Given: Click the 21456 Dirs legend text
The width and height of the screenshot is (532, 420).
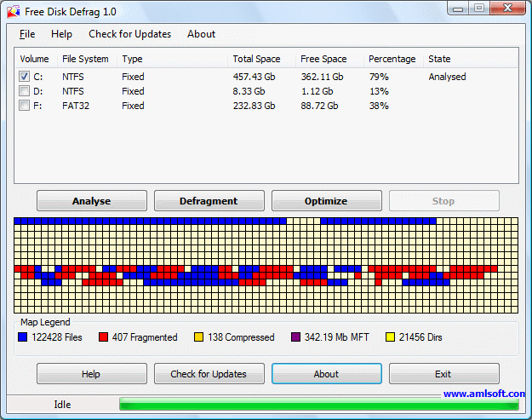Looking at the screenshot, I should (x=420, y=337).
